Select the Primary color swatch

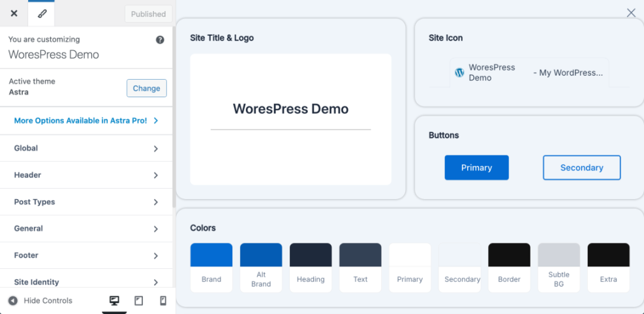tap(410, 268)
